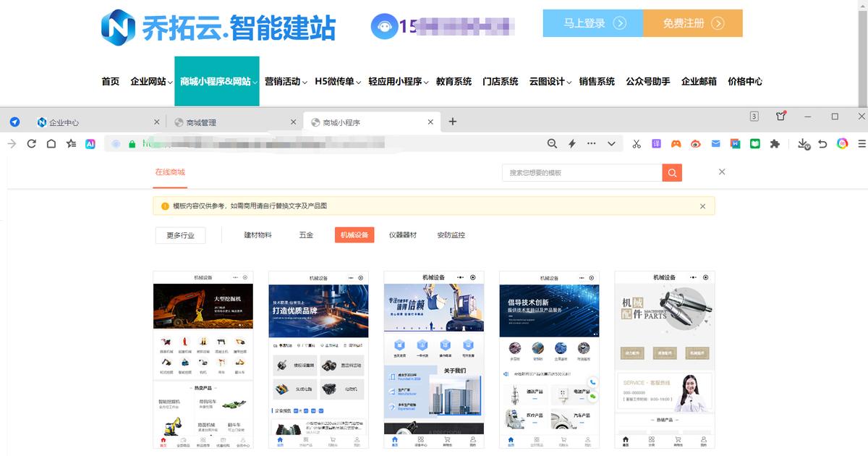Viewport: 868px width, 456px height.
Task: Reload the page with the refresh icon
Action: click(x=32, y=144)
